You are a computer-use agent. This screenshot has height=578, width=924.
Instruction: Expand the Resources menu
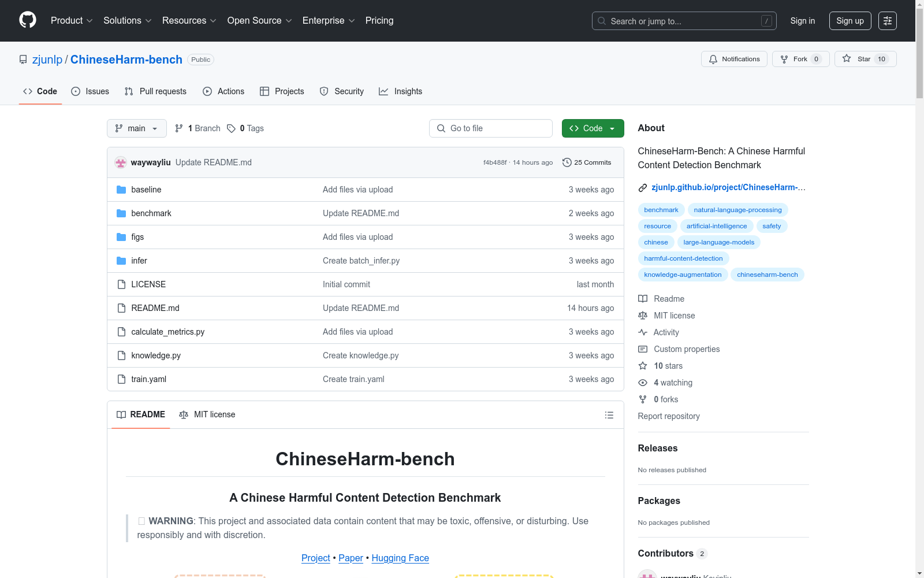click(189, 21)
